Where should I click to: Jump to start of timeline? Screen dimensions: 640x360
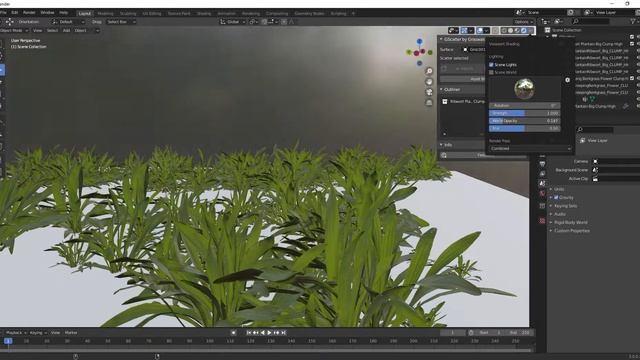[x=249, y=333]
